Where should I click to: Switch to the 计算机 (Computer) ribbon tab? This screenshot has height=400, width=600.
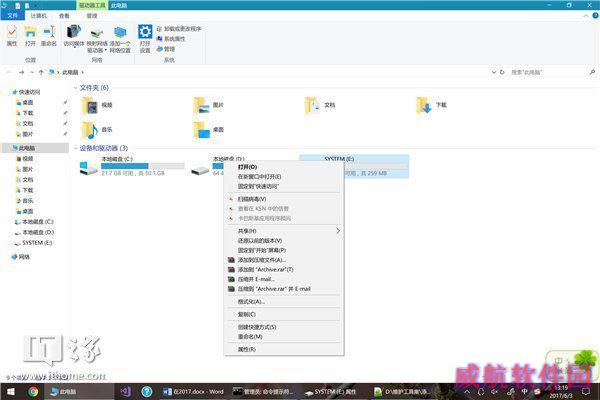point(39,16)
